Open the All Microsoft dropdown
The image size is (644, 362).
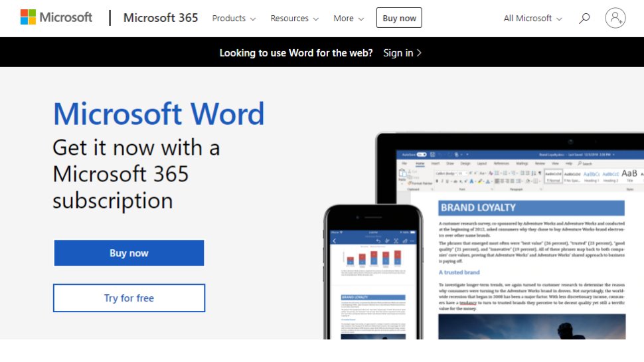coord(532,19)
